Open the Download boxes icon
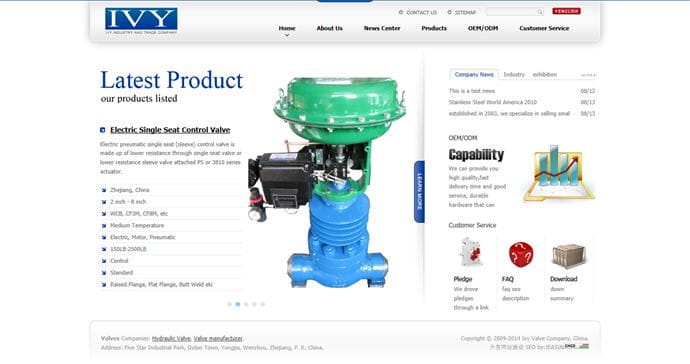The width and height of the screenshot is (690, 364). 569,255
